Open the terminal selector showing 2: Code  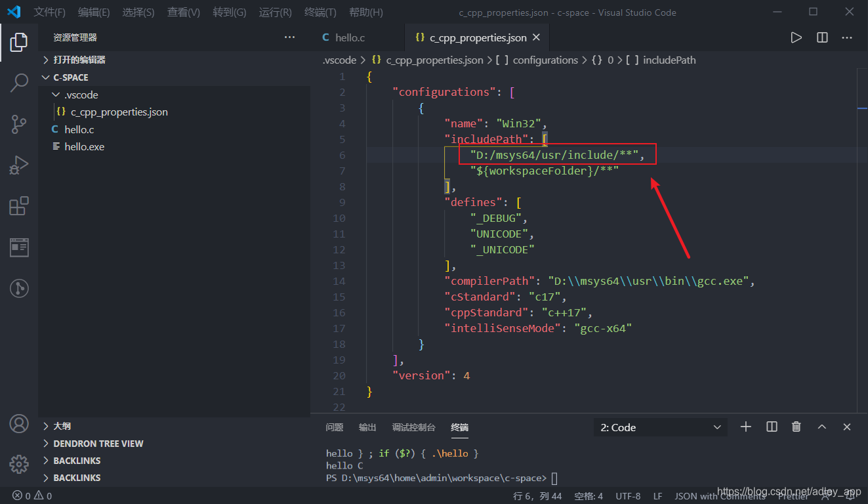[659, 427]
